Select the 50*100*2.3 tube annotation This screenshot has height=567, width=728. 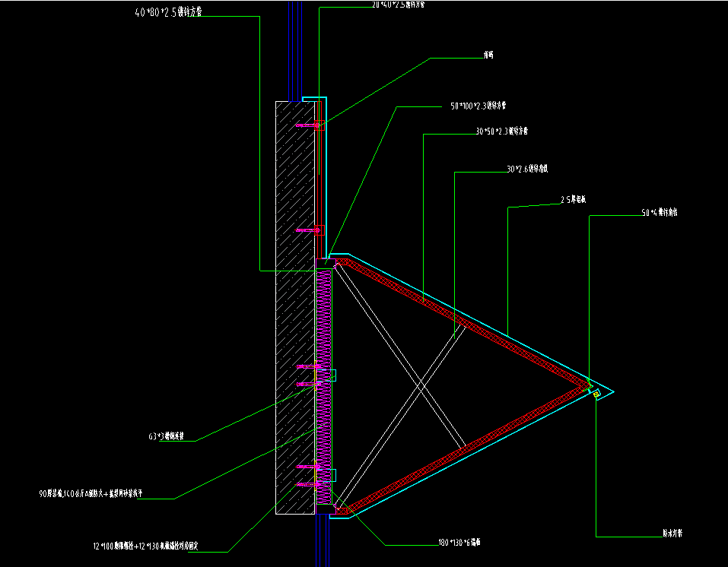click(478, 106)
